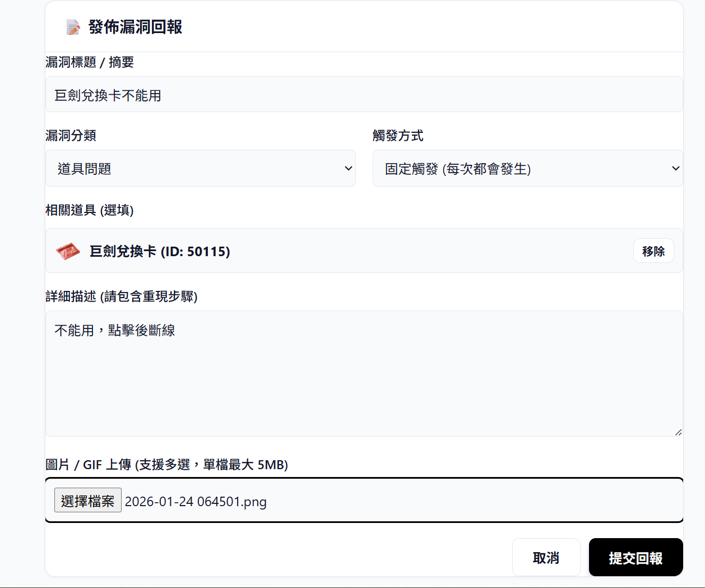
Task: Open the 漏洞分類 dropdown showing 道具問題
Action: 200,168
